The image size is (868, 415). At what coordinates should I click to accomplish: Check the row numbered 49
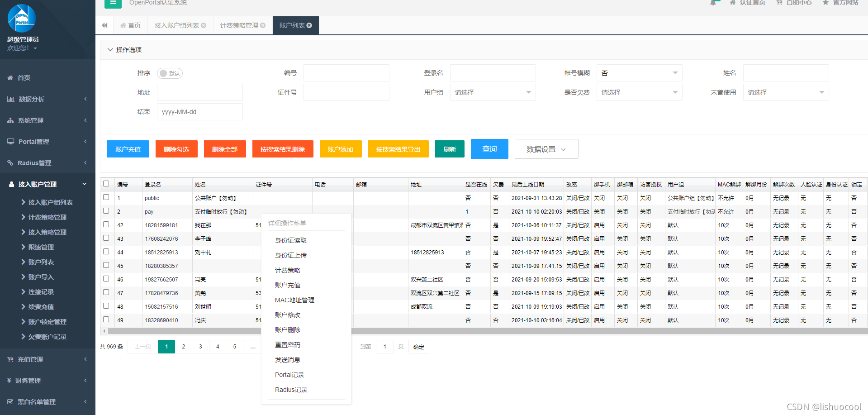[106, 320]
